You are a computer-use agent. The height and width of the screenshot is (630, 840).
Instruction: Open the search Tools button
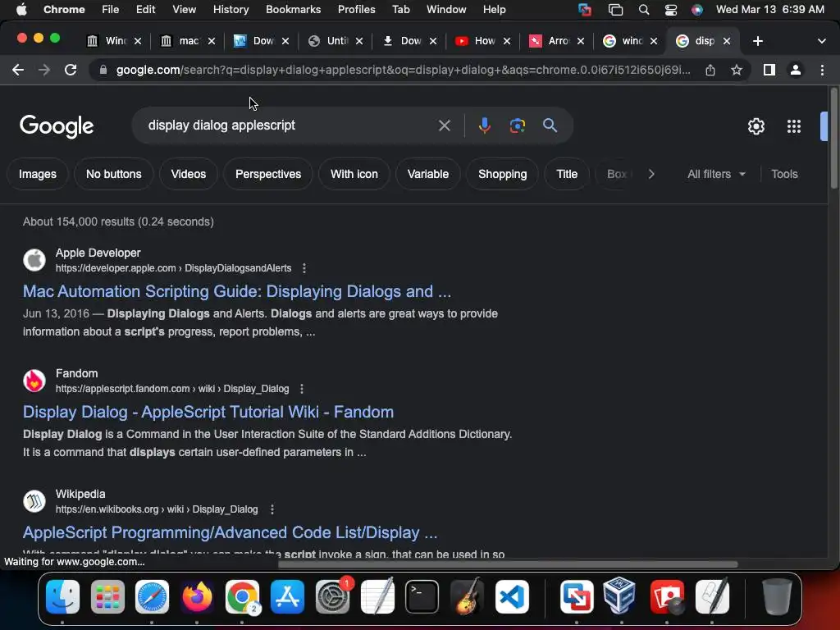point(784,174)
